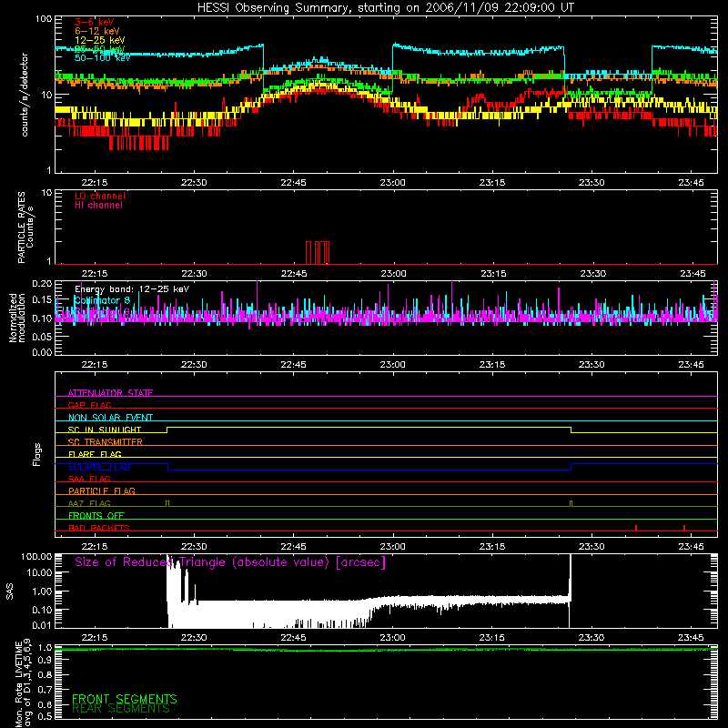
Task: Click the 'REAR SEGMENTS' legend label
Action: coord(121,709)
